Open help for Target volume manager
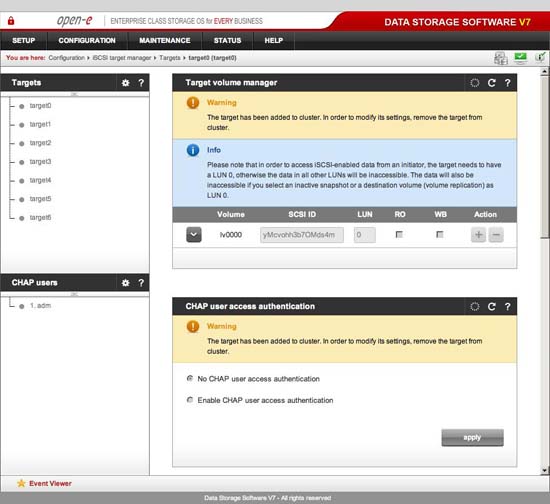550x504 pixels. pyautogui.click(x=507, y=83)
